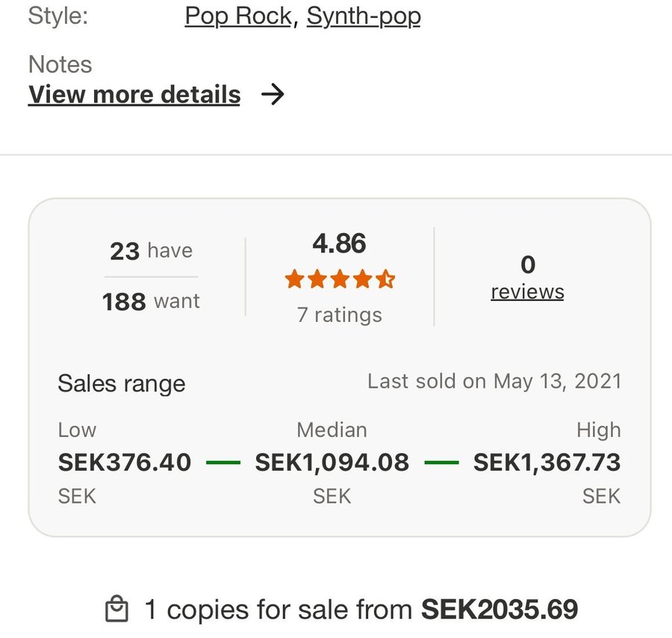672x638 pixels.
Task: Click the 4.86 average rating number
Action: click(339, 244)
